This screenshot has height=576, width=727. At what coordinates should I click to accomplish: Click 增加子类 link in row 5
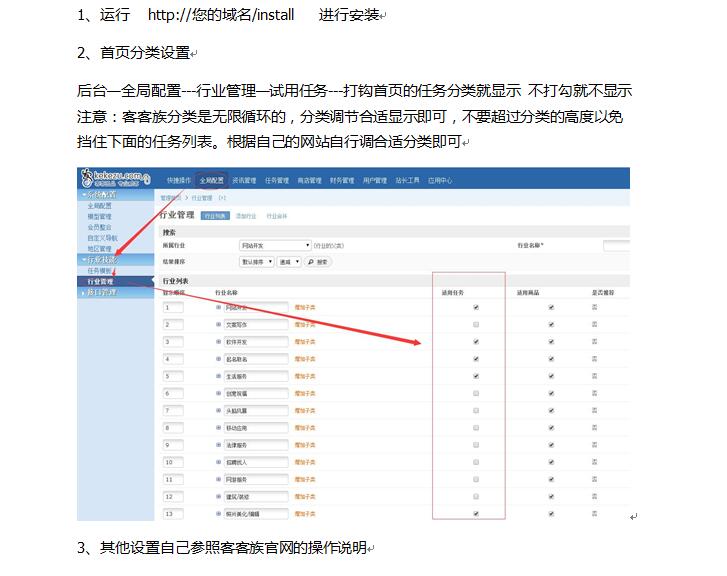(x=305, y=376)
